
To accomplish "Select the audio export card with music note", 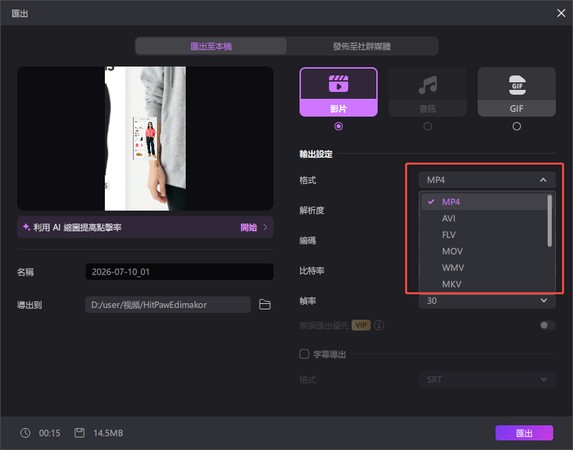I will click(428, 92).
